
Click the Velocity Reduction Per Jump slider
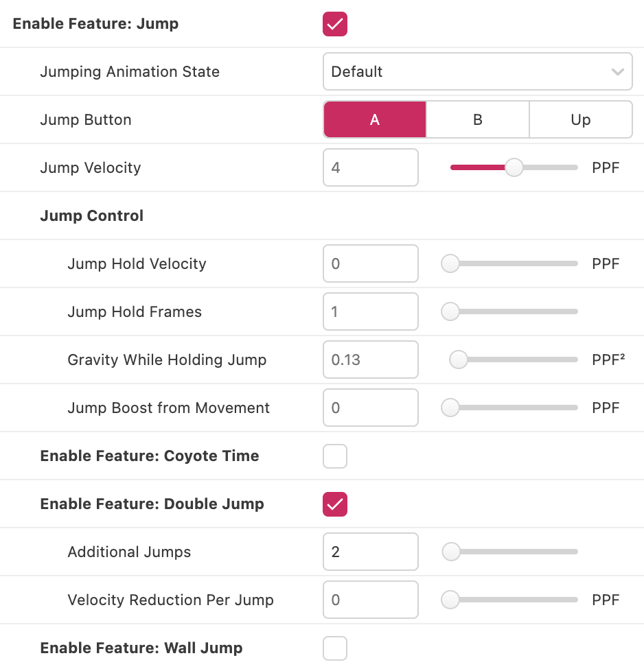[x=514, y=600]
